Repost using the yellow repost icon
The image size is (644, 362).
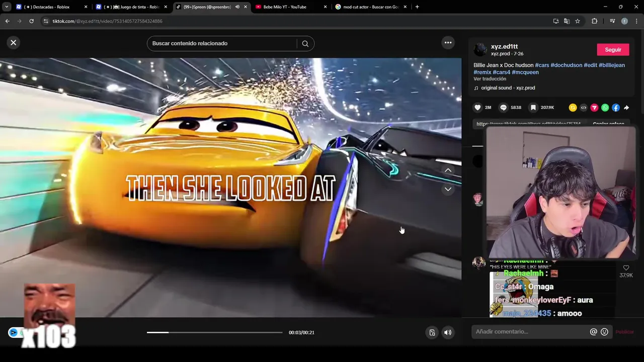point(573,108)
